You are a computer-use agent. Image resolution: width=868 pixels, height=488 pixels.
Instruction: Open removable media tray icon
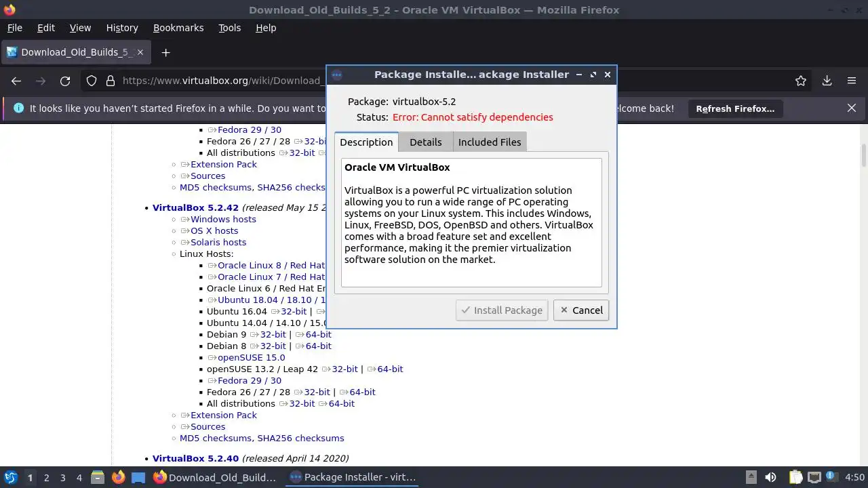(x=751, y=477)
